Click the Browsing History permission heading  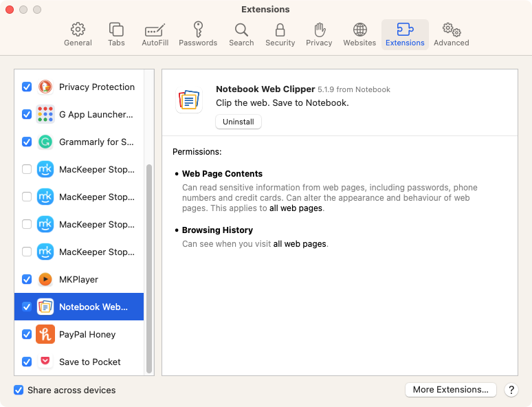pos(217,230)
